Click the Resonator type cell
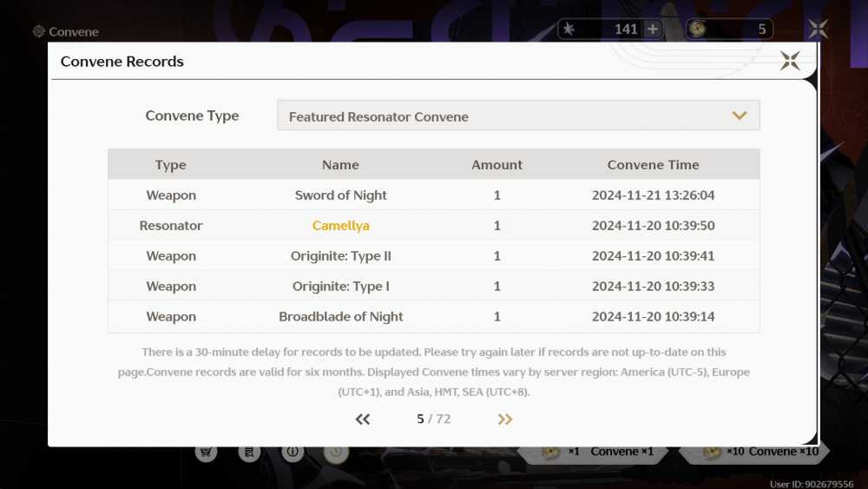Image resolution: width=868 pixels, height=489 pixels. coord(170,226)
